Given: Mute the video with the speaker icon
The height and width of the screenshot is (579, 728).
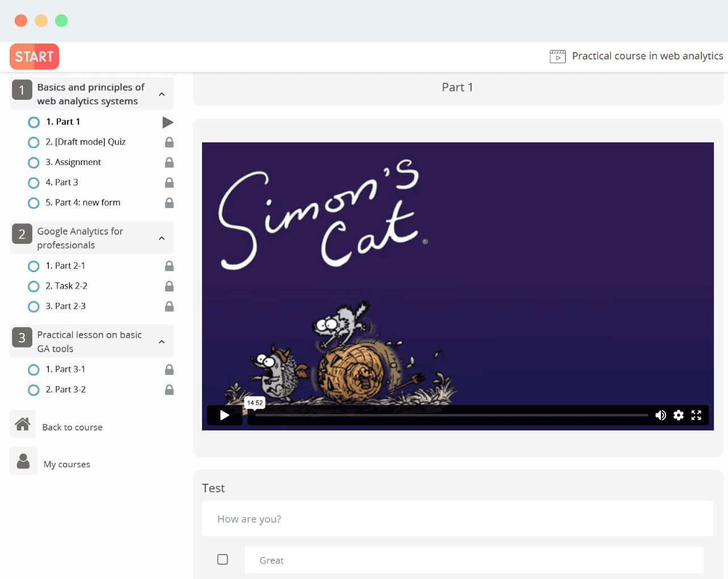Looking at the screenshot, I should [x=660, y=415].
